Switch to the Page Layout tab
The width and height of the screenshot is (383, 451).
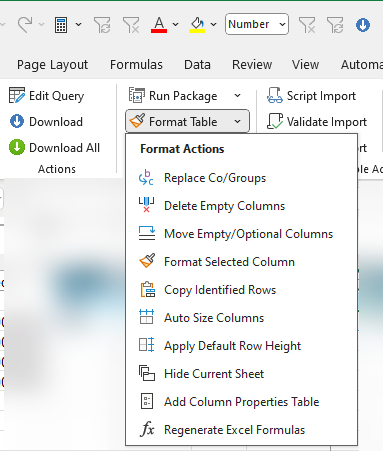[x=53, y=65]
